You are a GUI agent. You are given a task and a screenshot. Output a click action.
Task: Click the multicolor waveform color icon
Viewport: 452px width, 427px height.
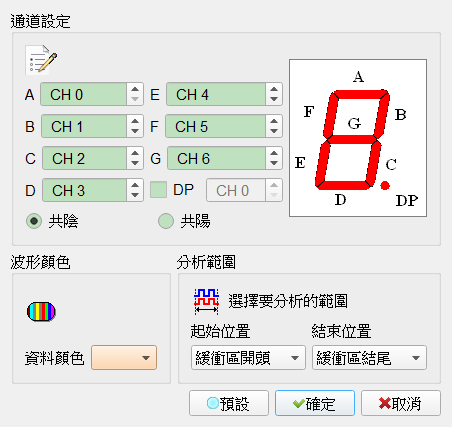tap(41, 312)
